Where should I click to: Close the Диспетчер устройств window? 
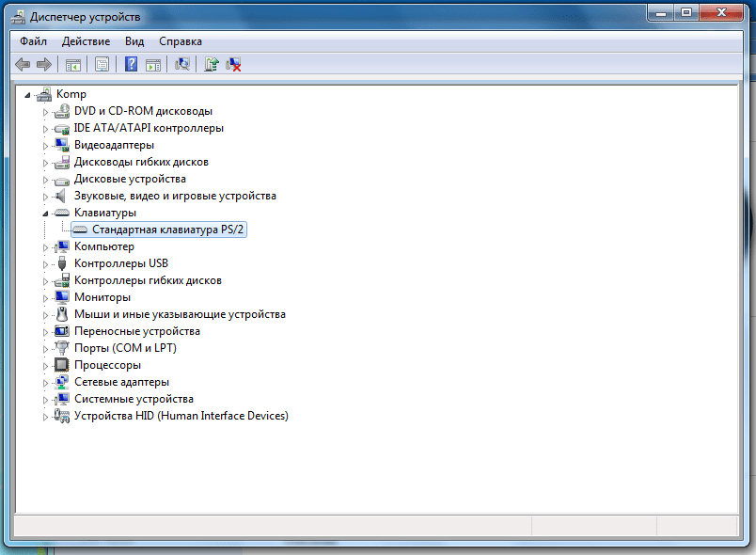(x=721, y=12)
